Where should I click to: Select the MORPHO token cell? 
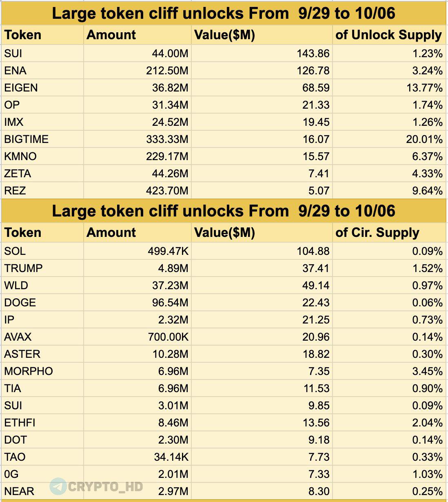pos(29,371)
